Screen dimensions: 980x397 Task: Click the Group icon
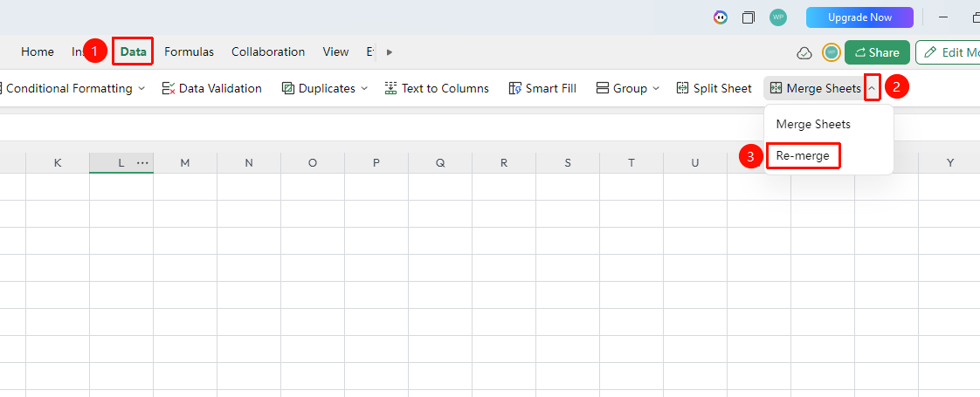tap(603, 89)
